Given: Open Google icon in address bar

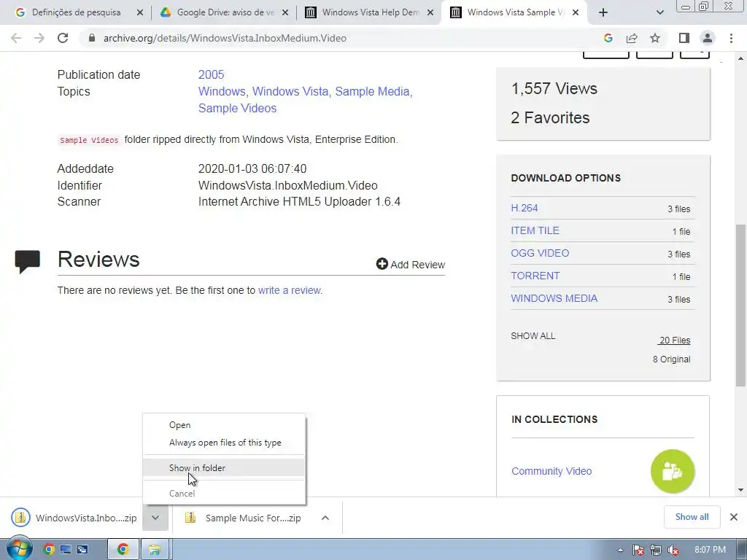Looking at the screenshot, I should (608, 38).
